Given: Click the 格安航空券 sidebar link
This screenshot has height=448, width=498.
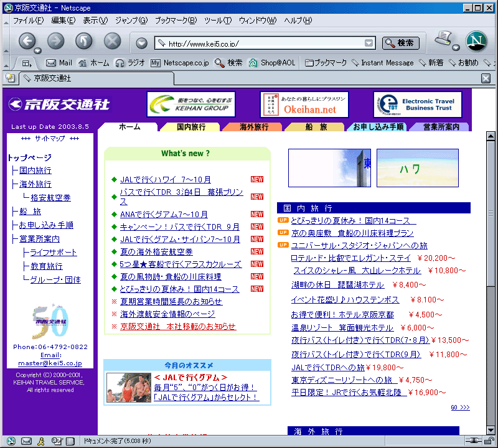Looking at the screenshot, I should (51, 198).
